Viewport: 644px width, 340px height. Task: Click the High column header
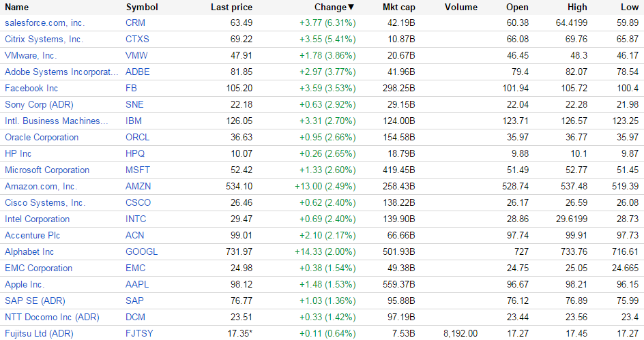click(x=576, y=7)
